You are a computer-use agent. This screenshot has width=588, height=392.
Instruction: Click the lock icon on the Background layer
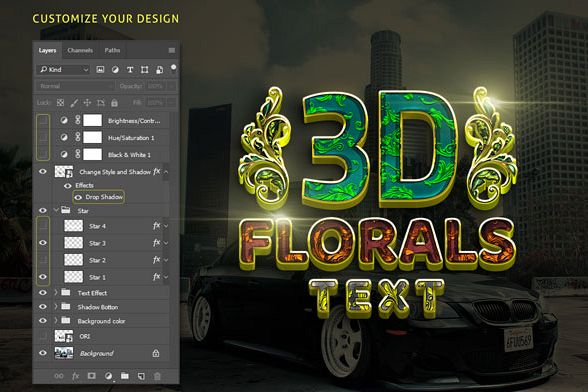pyautogui.click(x=156, y=353)
